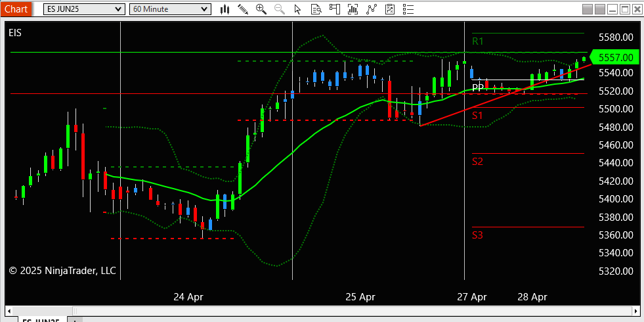Open the 60 Minute interval dropdown
This screenshot has height=322, width=644.
[x=170, y=9]
